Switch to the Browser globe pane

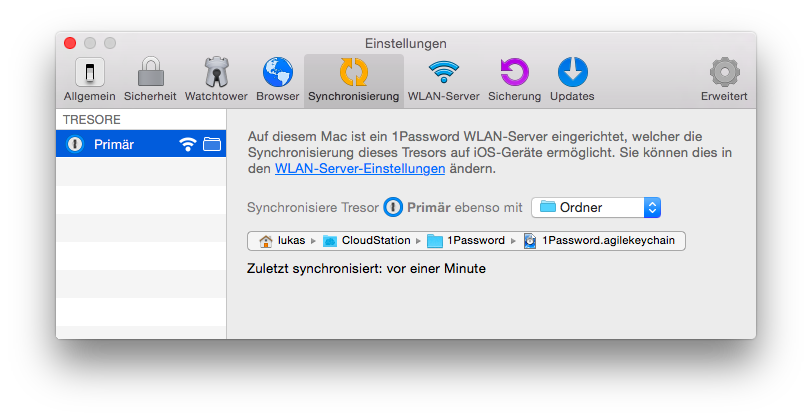click(278, 79)
